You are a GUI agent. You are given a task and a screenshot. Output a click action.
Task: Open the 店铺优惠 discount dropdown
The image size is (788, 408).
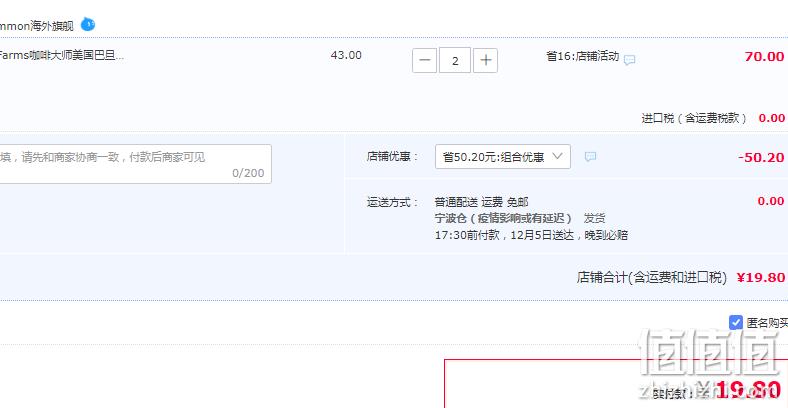(503, 157)
